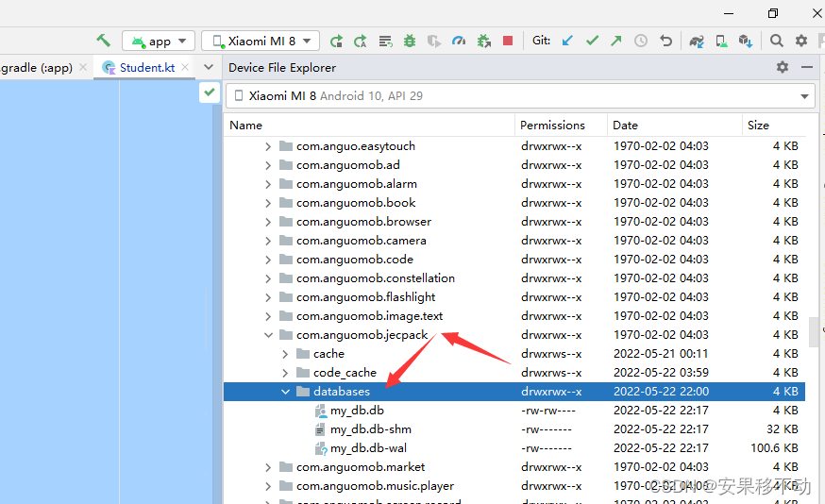
Task: Expand the com.anguomob.alarm folder
Action: [x=268, y=184]
